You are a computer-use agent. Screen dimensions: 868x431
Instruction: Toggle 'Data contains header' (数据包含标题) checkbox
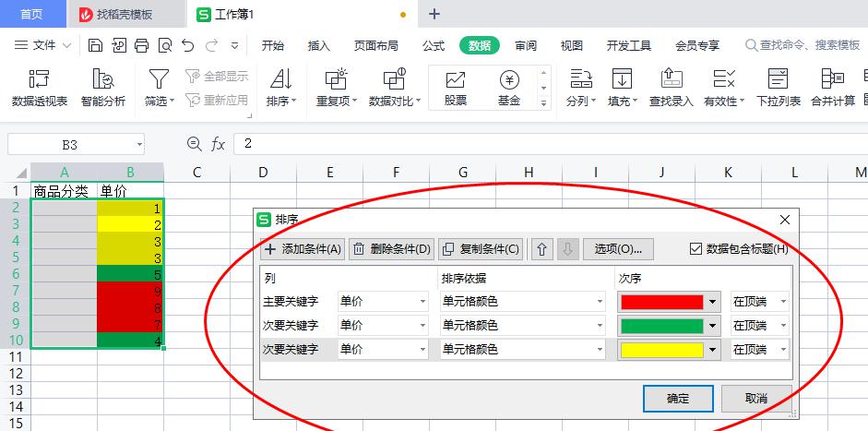point(696,249)
